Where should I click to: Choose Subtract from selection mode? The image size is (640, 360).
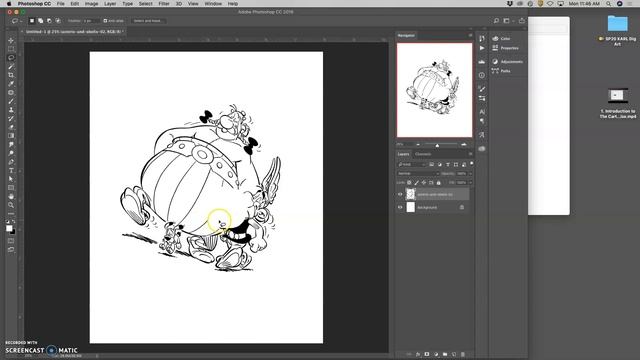[49, 21]
